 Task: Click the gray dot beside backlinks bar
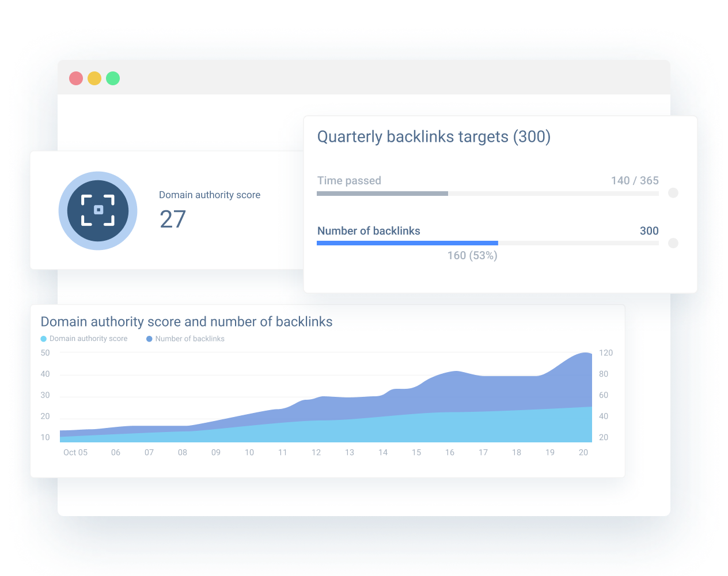673,242
